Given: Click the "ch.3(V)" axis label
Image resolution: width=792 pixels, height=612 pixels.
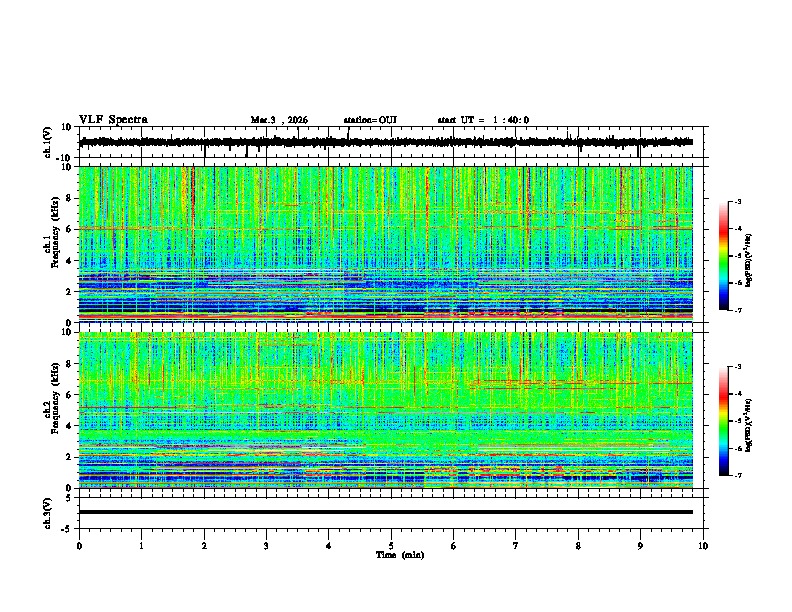Looking at the screenshot, I should [47, 513].
